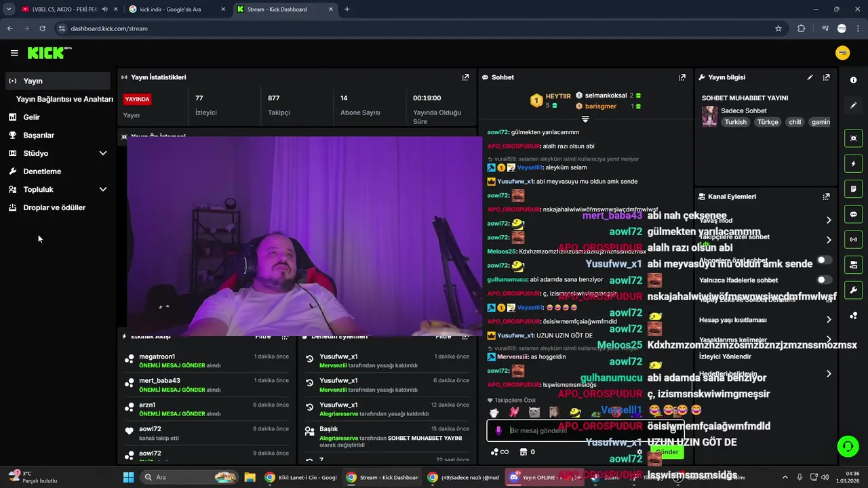Click mert_baba43 in the activity feed
The height and width of the screenshot is (488, 868).
[x=159, y=381]
